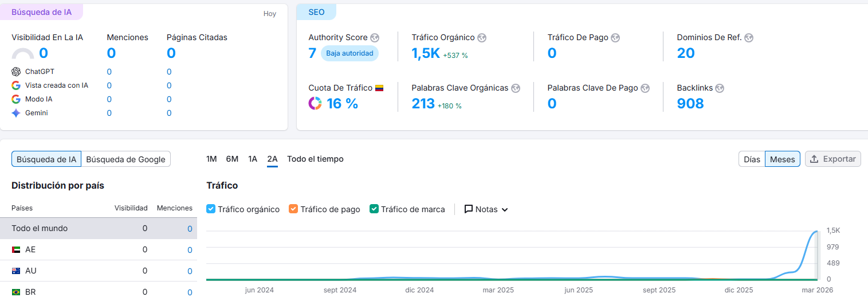Switch to Búsqueda de Google tab

point(126,159)
